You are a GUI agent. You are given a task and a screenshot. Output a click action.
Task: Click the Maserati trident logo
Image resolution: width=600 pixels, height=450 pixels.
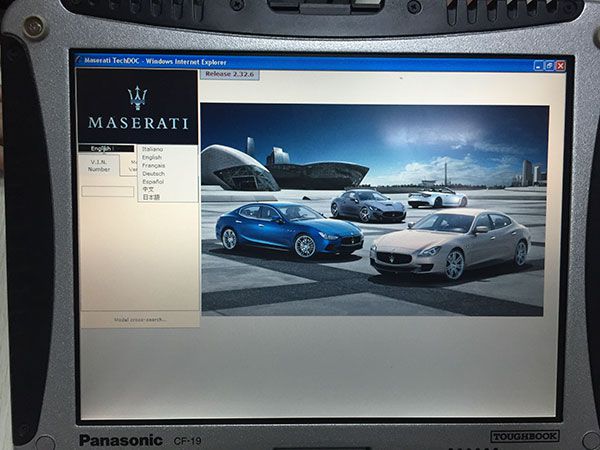click(138, 98)
